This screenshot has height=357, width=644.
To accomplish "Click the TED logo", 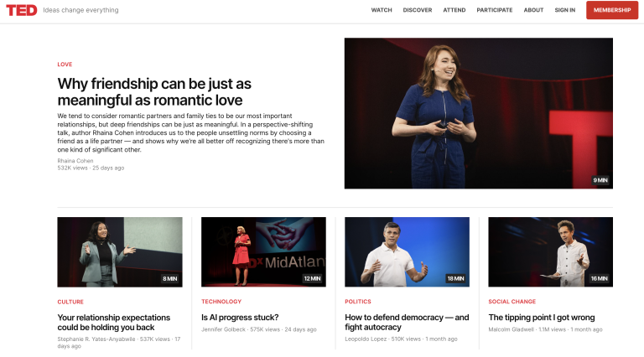I will [x=20, y=10].
